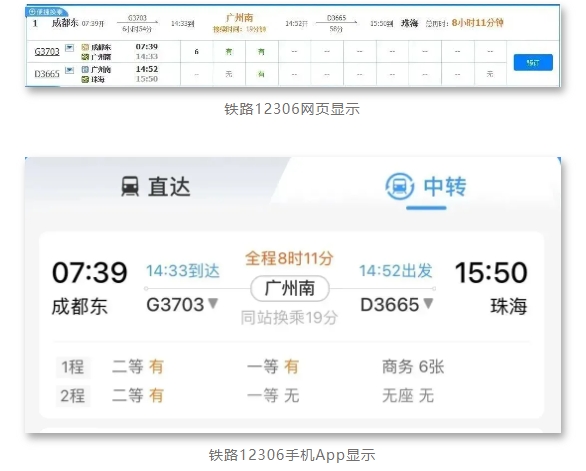
Task: Click the 广州南 arrival station icon in the G3703 row
Action: coord(85,57)
